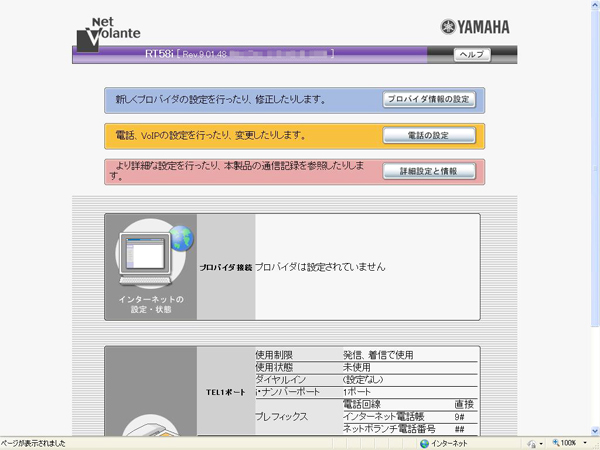Select the text プロバイダは設定されていません

click(x=320, y=267)
